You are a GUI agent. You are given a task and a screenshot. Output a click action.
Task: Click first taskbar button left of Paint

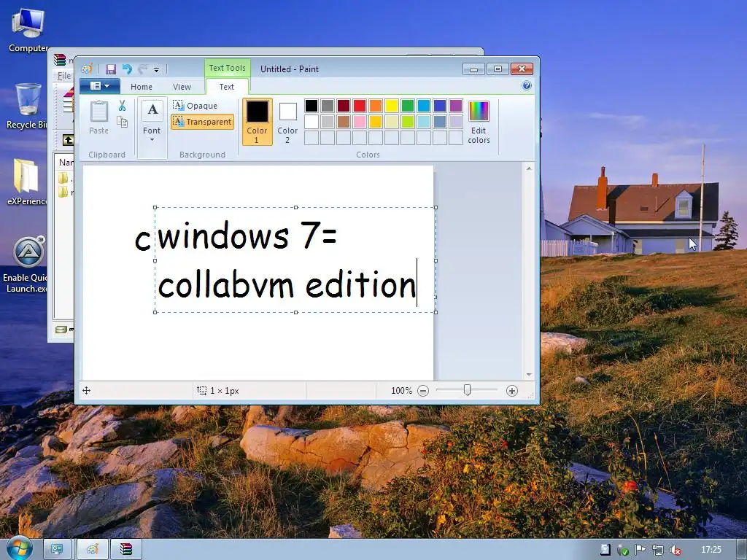pos(57,549)
